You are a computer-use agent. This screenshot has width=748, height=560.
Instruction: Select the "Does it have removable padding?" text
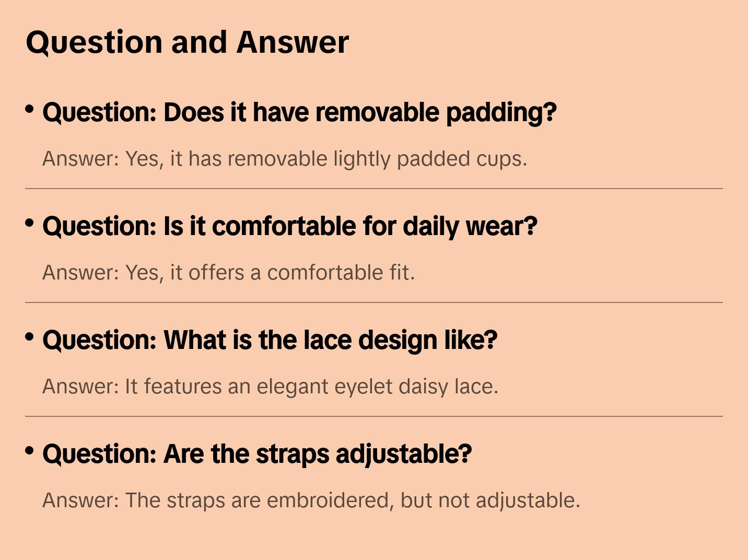360,112
